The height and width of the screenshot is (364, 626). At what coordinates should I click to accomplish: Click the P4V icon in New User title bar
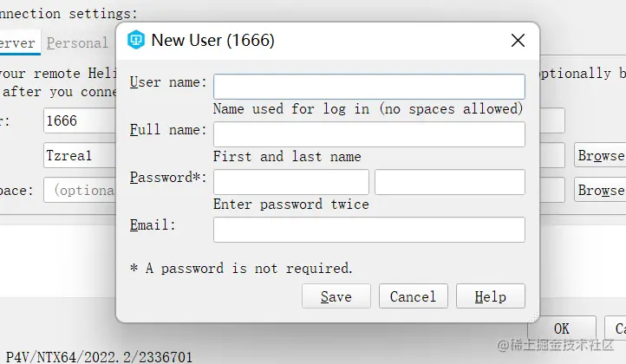click(x=136, y=40)
